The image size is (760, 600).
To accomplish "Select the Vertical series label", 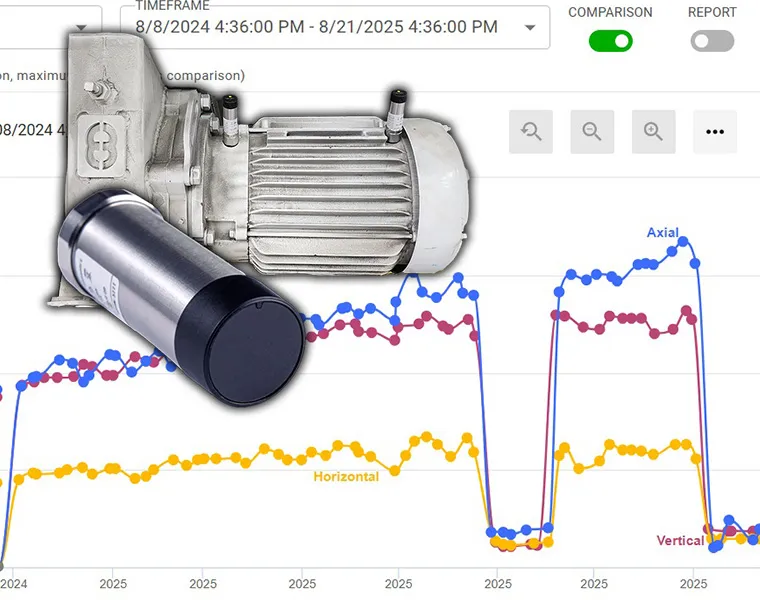I will click(x=680, y=540).
